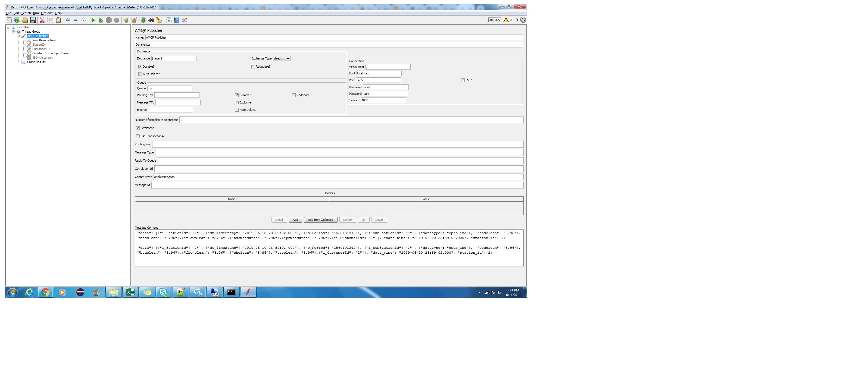Click the warning triangle log icon
The width and height of the screenshot is (868, 384).
click(506, 20)
